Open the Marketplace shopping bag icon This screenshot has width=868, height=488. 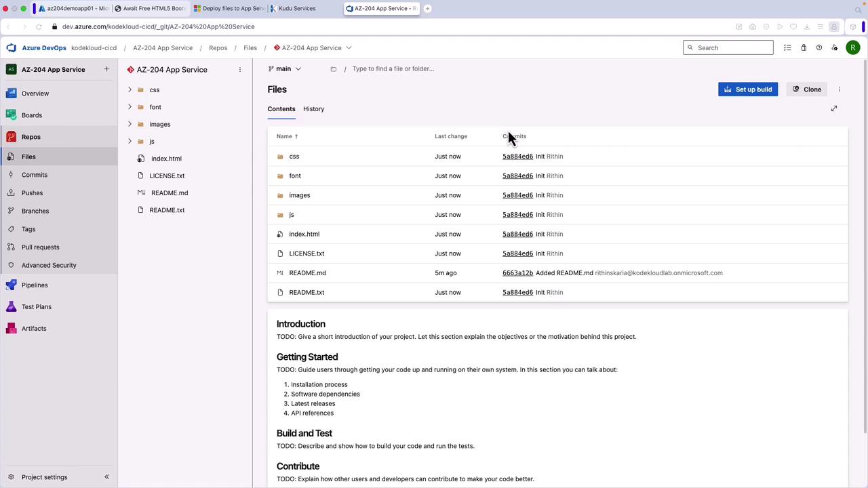click(x=804, y=48)
